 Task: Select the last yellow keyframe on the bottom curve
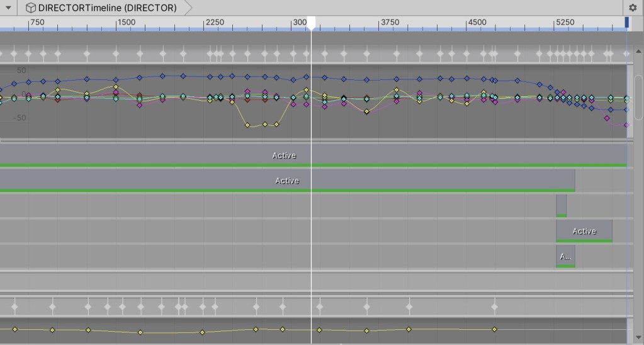point(494,329)
